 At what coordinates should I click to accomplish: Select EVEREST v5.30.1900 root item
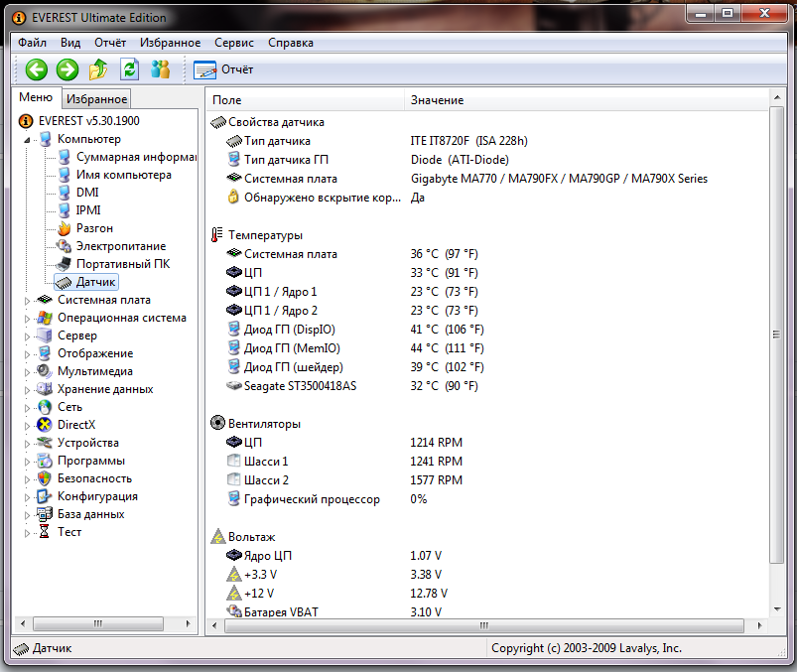click(89, 121)
